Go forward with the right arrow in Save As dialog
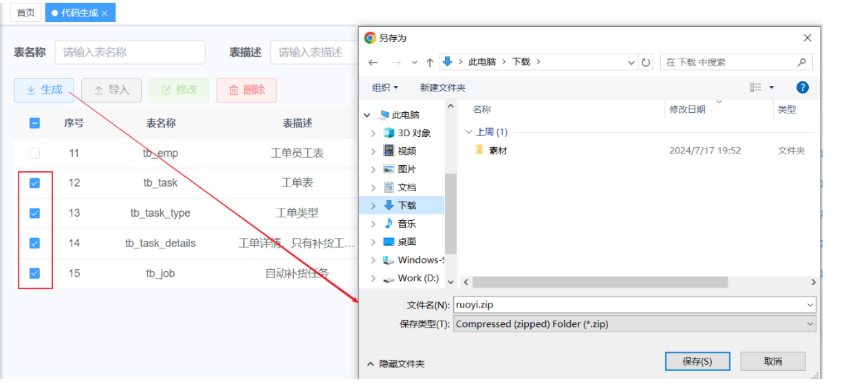This screenshot has width=868, height=386. pos(396,63)
